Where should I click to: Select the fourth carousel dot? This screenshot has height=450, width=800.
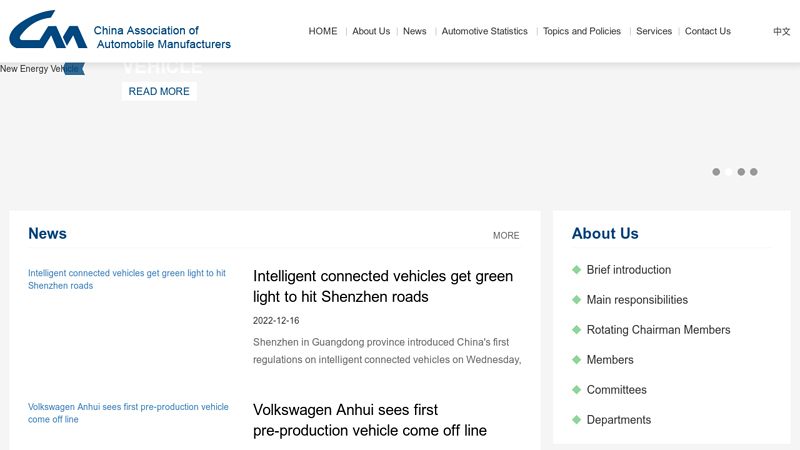pos(754,172)
